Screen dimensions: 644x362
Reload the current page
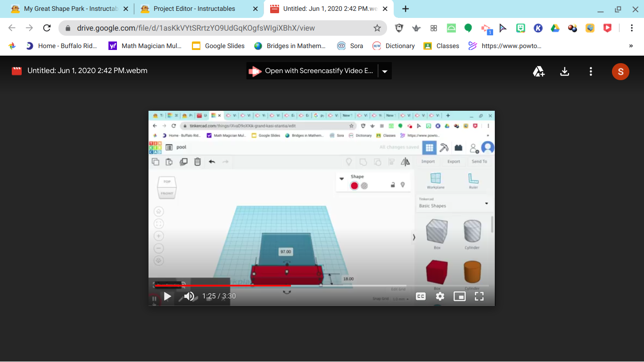pos(47,28)
